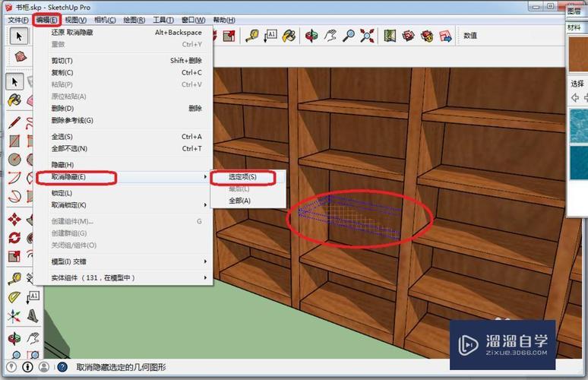Select the Protractor tool
588x380 pixels.
click(x=14, y=297)
